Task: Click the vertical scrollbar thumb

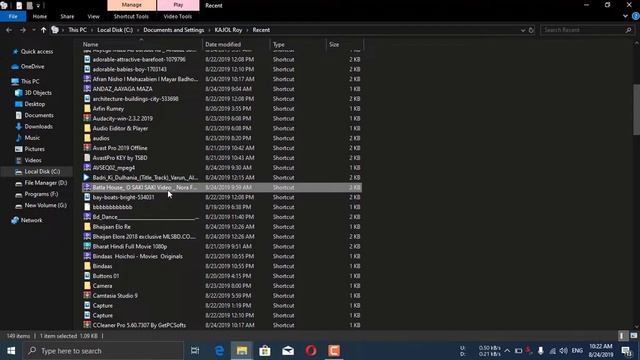Action: (x=636, y=109)
